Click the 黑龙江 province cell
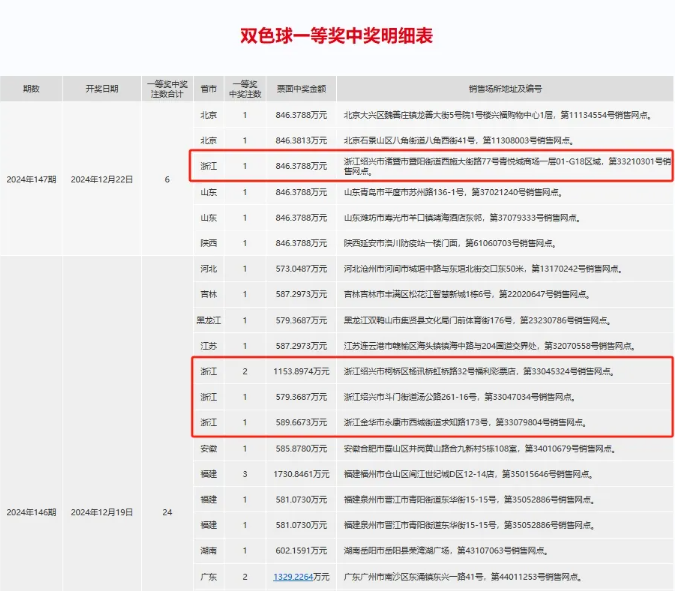This screenshot has height=591, width=679. coord(208,320)
